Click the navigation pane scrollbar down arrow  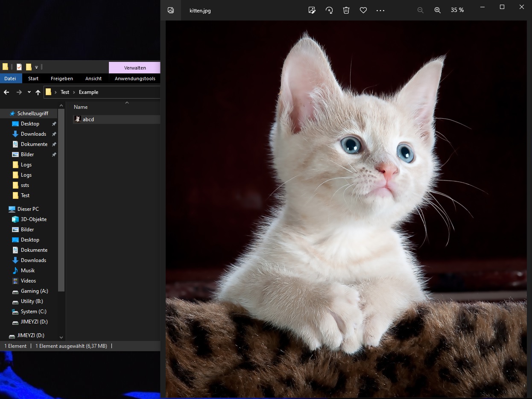tap(61, 338)
